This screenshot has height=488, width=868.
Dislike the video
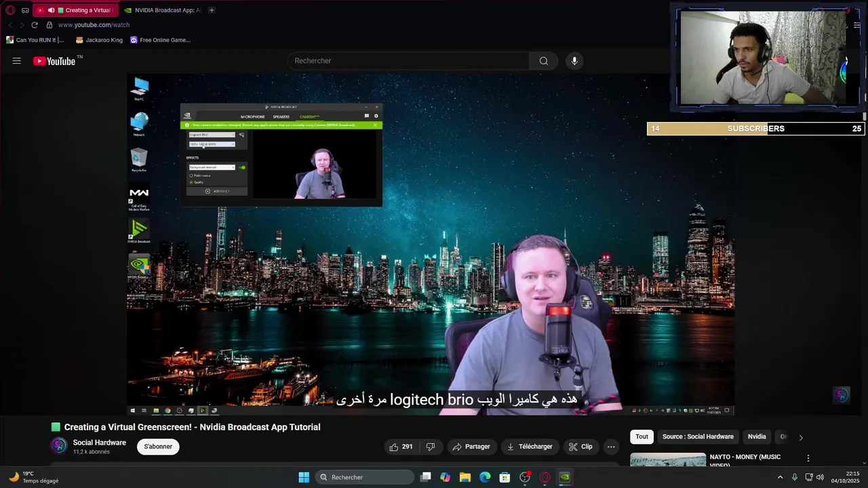pyautogui.click(x=431, y=447)
